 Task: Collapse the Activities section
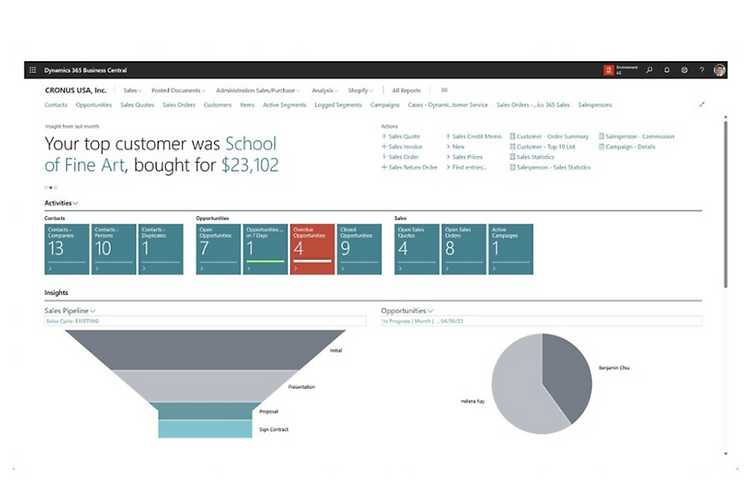click(x=61, y=203)
